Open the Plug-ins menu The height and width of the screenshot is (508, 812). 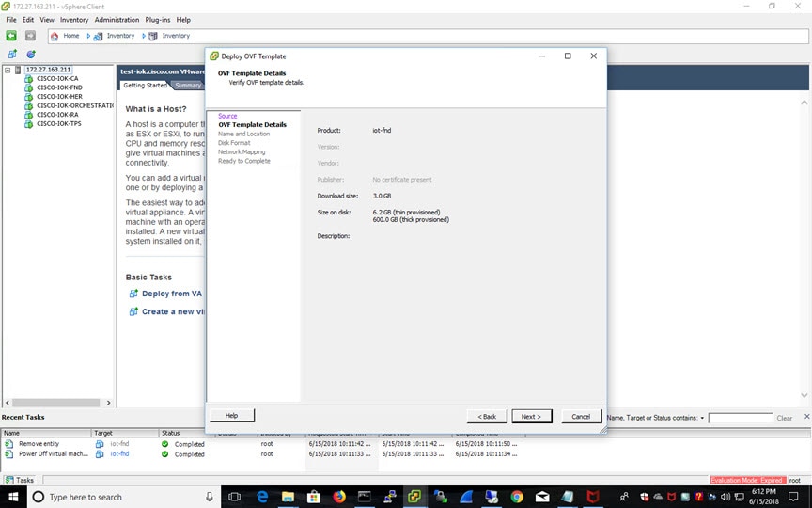[x=158, y=20]
